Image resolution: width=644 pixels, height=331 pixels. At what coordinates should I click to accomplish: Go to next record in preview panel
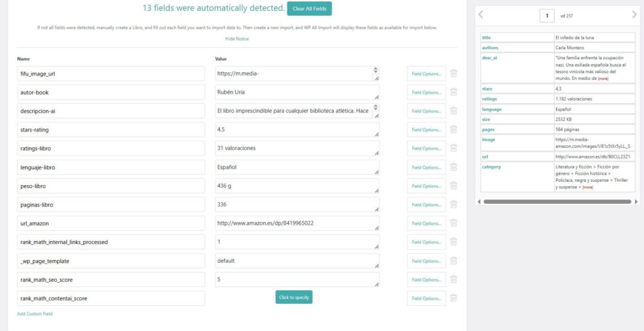pyautogui.click(x=634, y=15)
